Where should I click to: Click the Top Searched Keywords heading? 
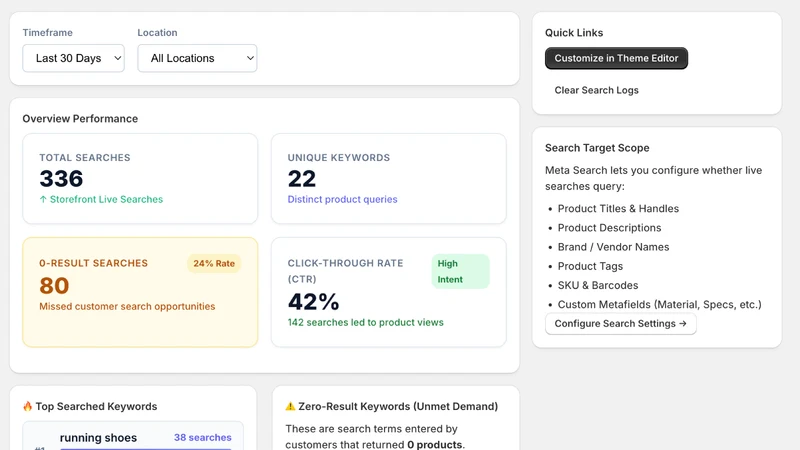pyautogui.click(x=96, y=407)
